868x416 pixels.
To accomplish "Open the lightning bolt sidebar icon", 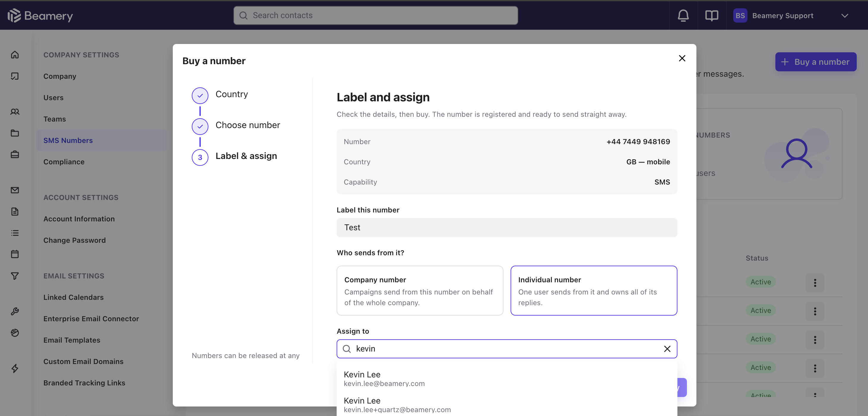I will tap(15, 368).
